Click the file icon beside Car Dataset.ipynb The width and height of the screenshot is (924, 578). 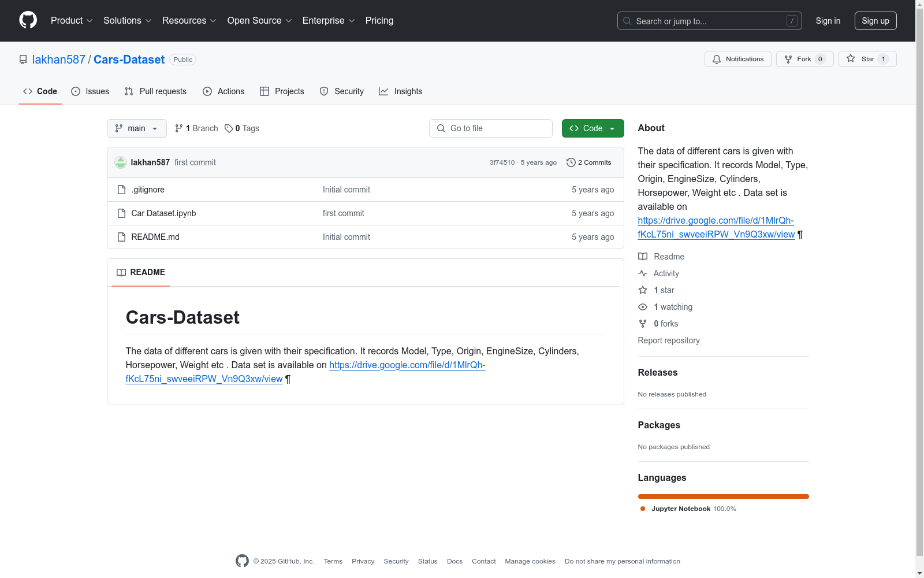pyautogui.click(x=121, y=213)
